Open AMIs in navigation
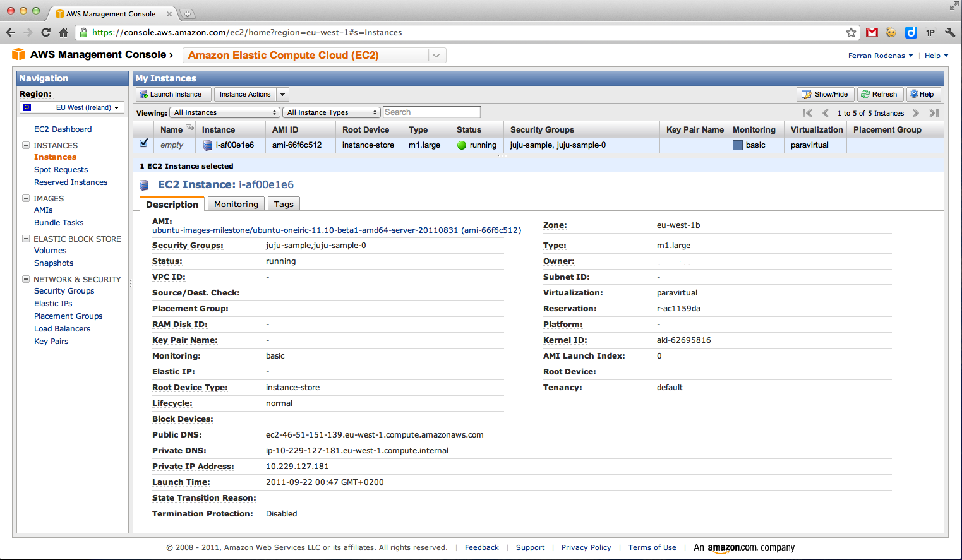 pos(44,210)
